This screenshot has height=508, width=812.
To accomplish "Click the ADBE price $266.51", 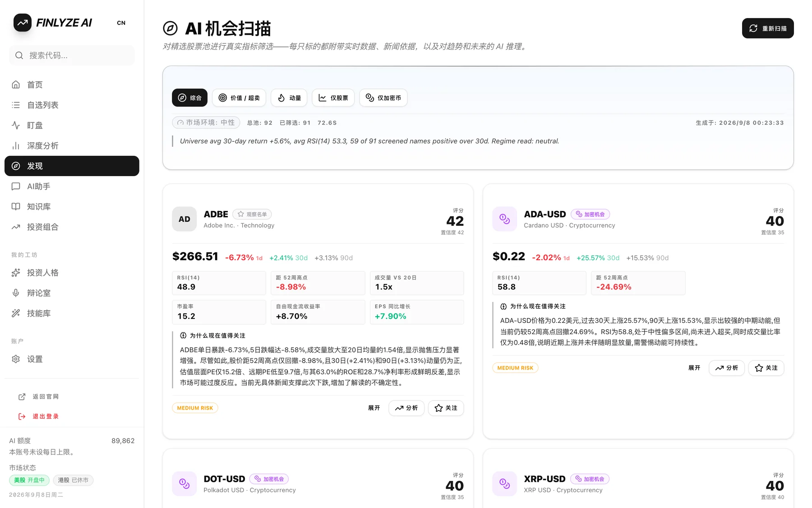I will click(x=195, y=256).
